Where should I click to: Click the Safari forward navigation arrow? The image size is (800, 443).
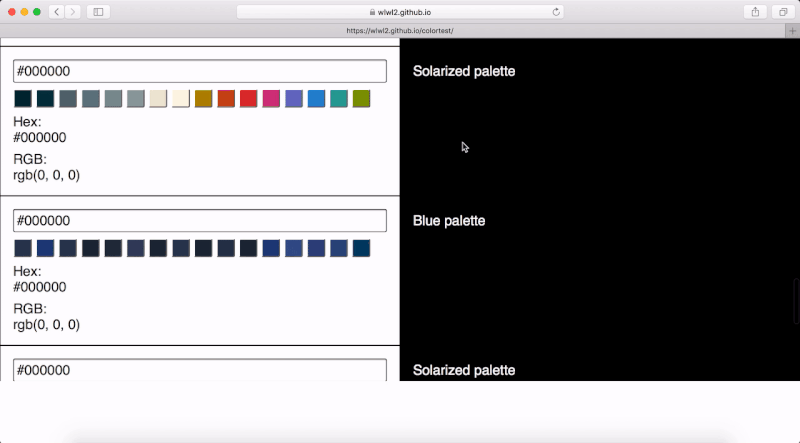coord(72,12)
